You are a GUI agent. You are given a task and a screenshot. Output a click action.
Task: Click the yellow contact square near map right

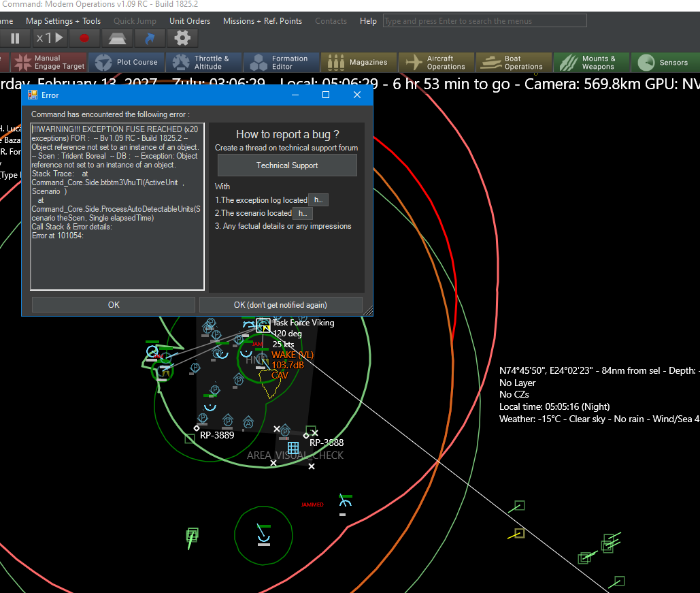(519, 533)
